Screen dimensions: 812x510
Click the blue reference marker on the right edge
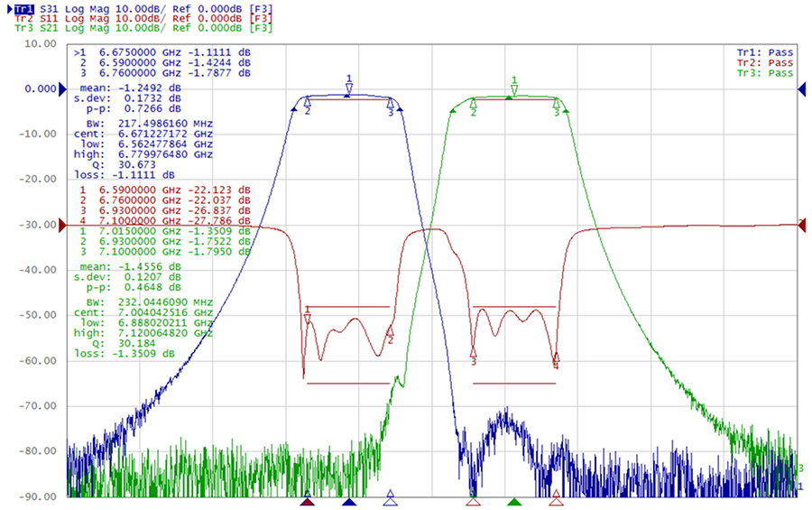[799, 90]
